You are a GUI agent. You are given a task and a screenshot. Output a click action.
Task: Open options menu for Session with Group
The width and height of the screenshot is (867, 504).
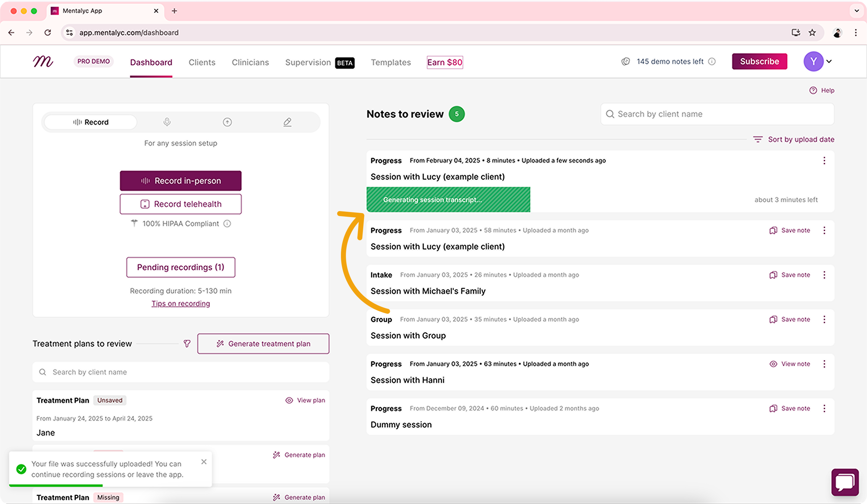(x=824, y=319)
